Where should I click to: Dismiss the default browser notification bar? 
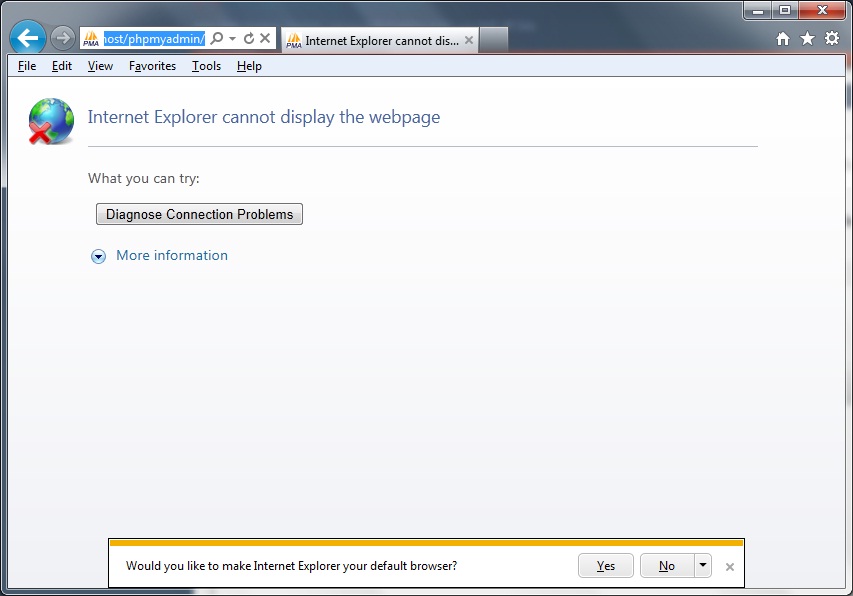[730, 567]
